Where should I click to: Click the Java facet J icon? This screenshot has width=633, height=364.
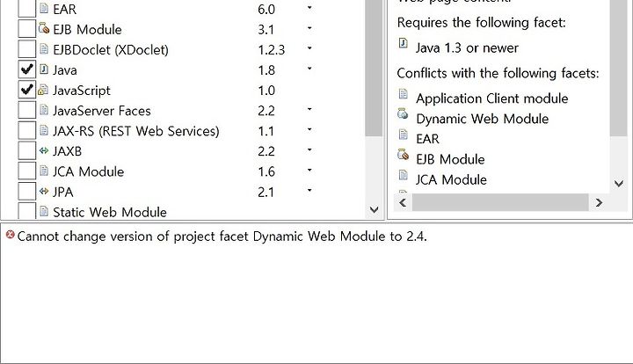pos(44,69)
